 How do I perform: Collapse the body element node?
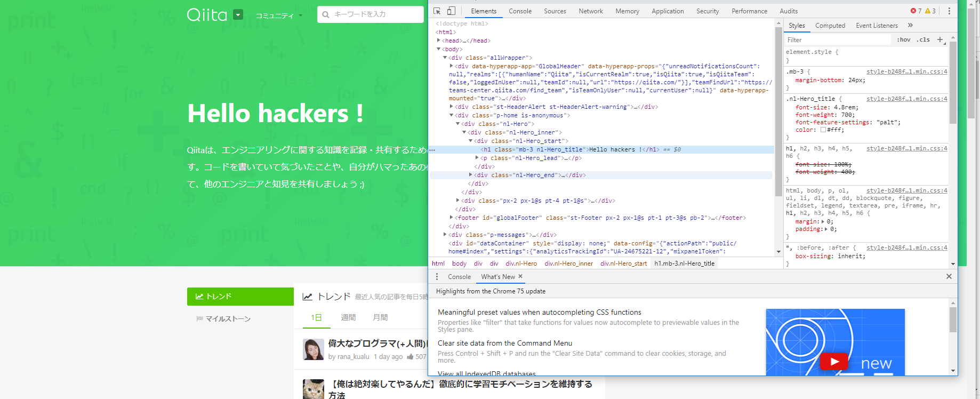tap(439, 49)
